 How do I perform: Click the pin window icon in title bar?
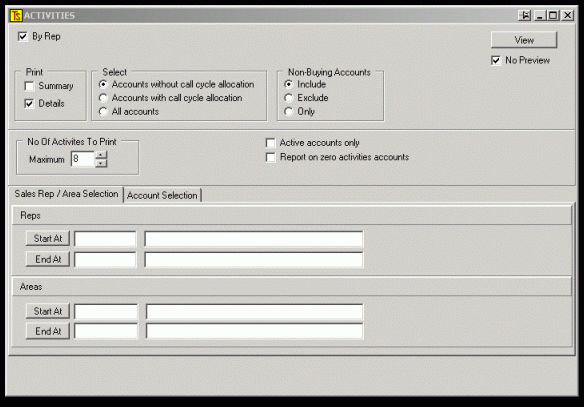(524, 15)
